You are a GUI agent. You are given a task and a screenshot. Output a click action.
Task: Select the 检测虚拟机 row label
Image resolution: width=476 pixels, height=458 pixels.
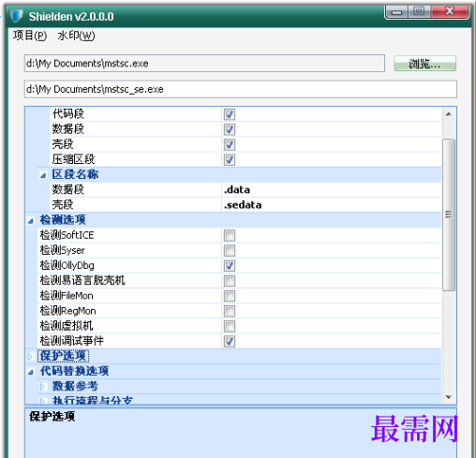(x=67, y=326)
